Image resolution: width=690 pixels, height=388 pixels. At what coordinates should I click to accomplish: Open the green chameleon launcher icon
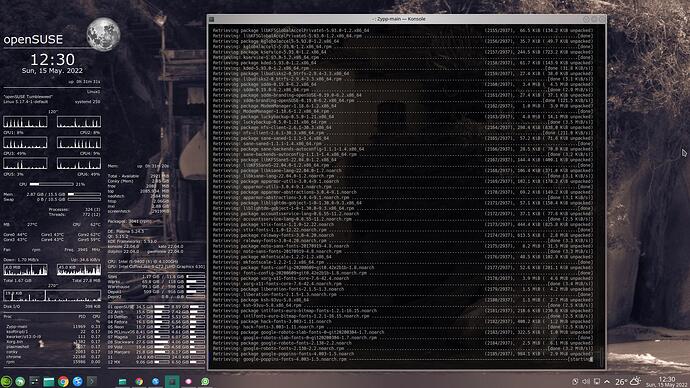click(20, 381)
